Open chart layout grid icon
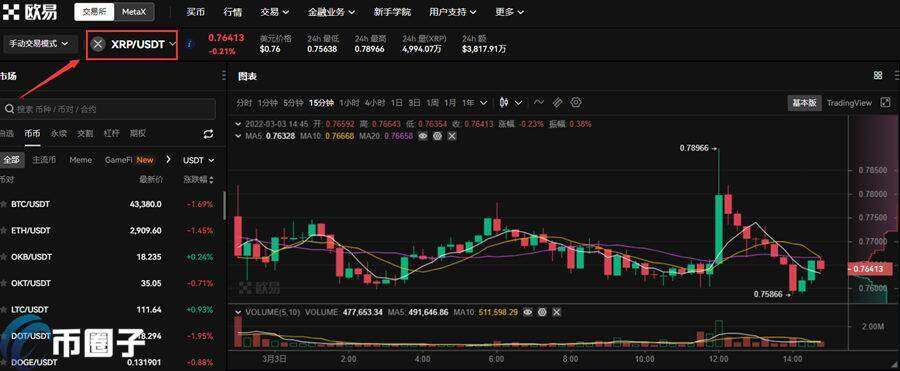900x371 pixels. (x=878, y=76)
